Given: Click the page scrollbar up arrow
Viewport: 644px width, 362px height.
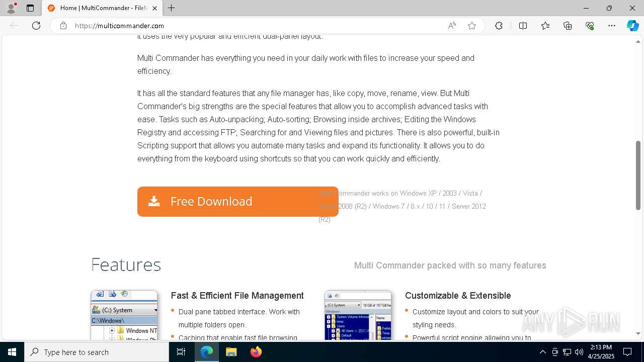Looking at the screenshot, I should point(638,41).
